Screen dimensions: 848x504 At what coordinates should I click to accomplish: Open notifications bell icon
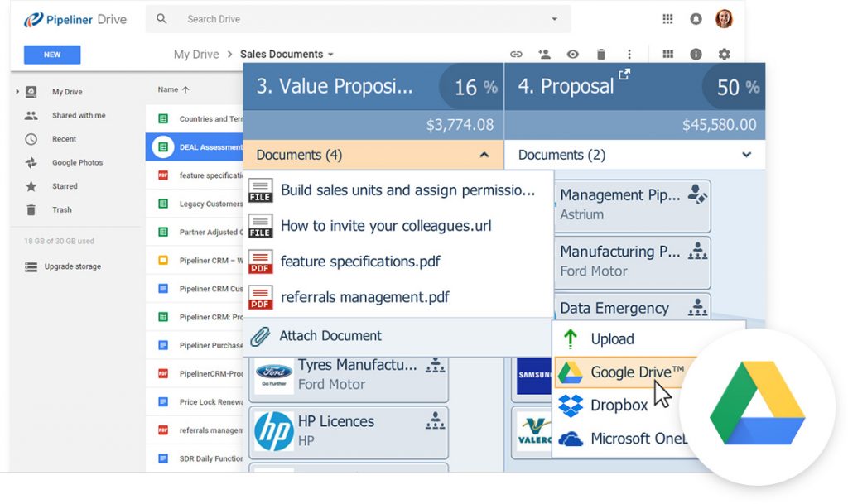pos(696,19)
